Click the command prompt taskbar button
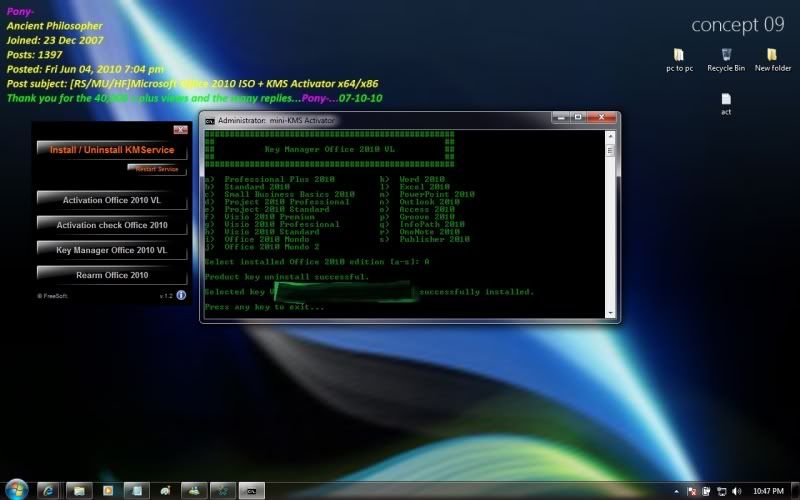 pos(252,491)
